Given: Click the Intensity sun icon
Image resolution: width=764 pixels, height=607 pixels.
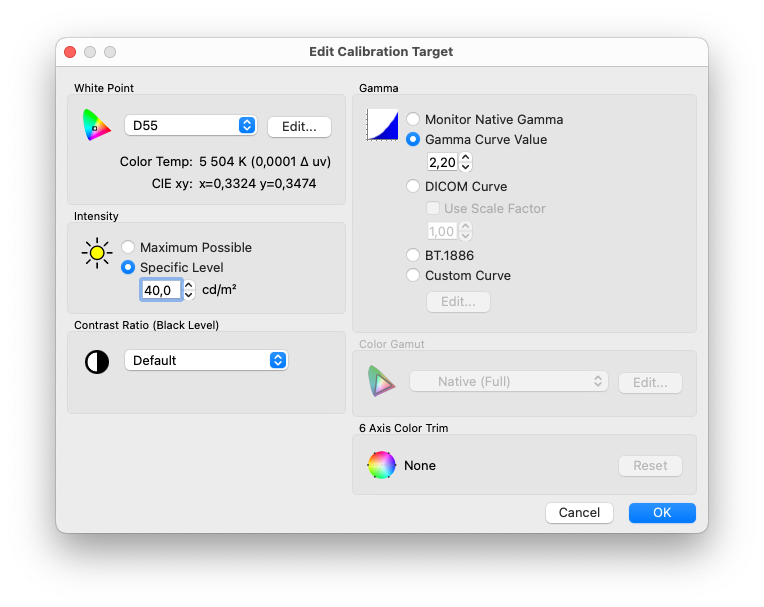Looking at the screenshot, I should 97,253.
